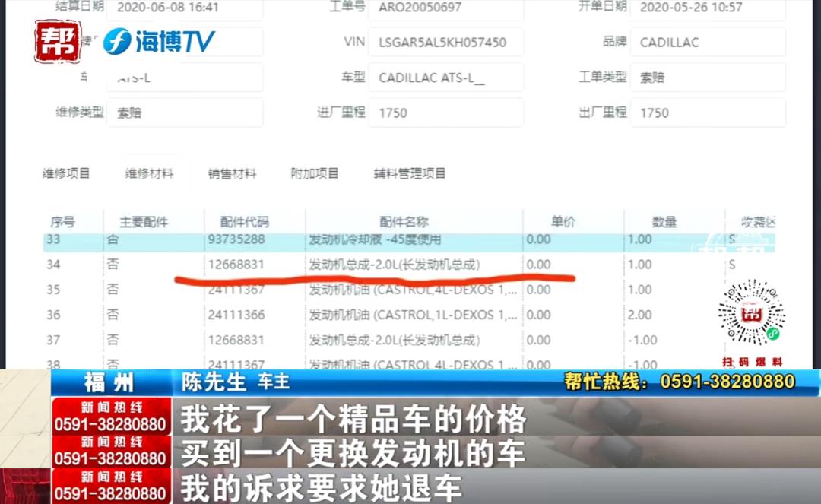Click the 主要配件 column header
Image resolution: width=821 pixels, height=504 pixels.
[x=144, y=222]
